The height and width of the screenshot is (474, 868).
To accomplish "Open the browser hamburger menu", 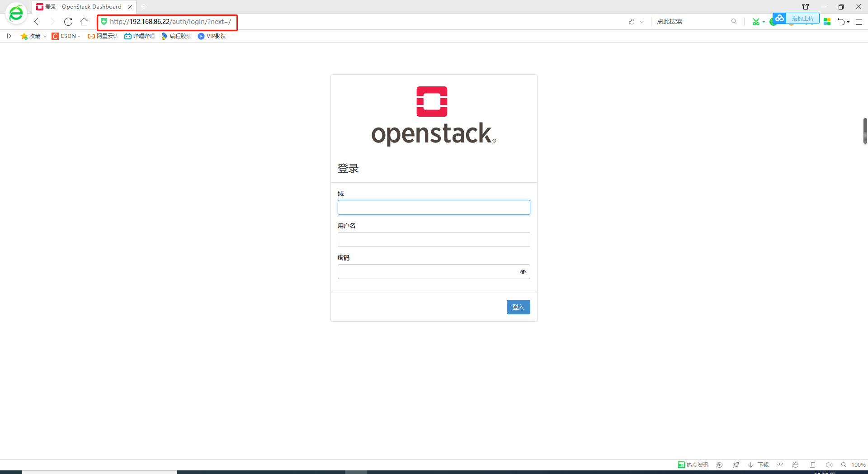I will tap(859, 22).
